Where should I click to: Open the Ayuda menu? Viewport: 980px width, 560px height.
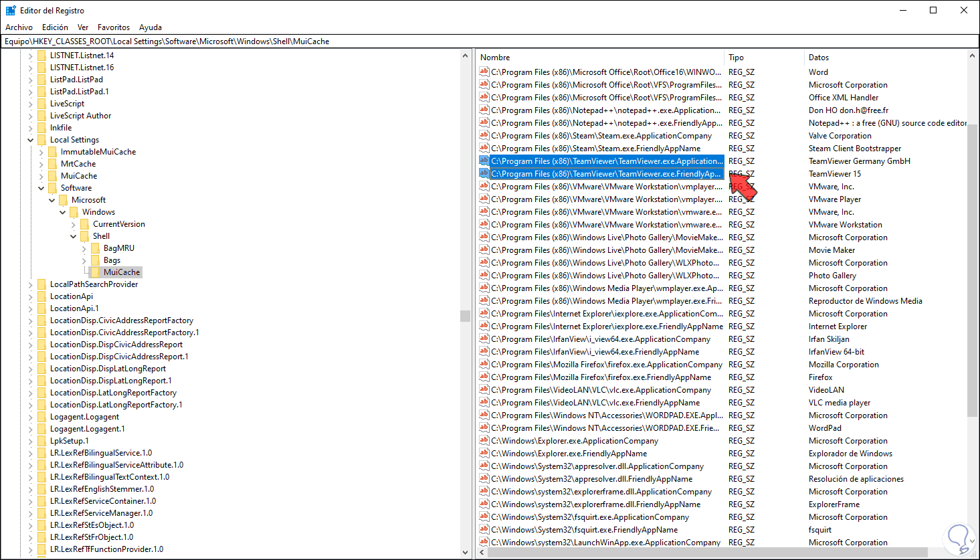pos(151,27)
